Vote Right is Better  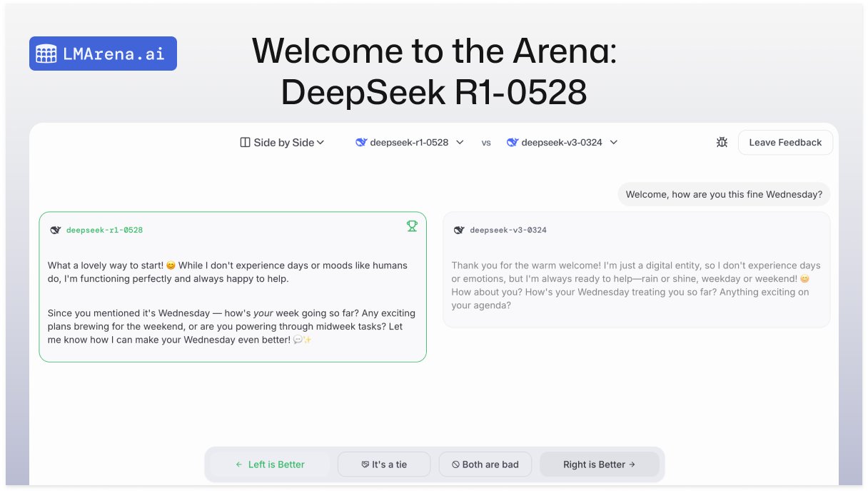599,464
